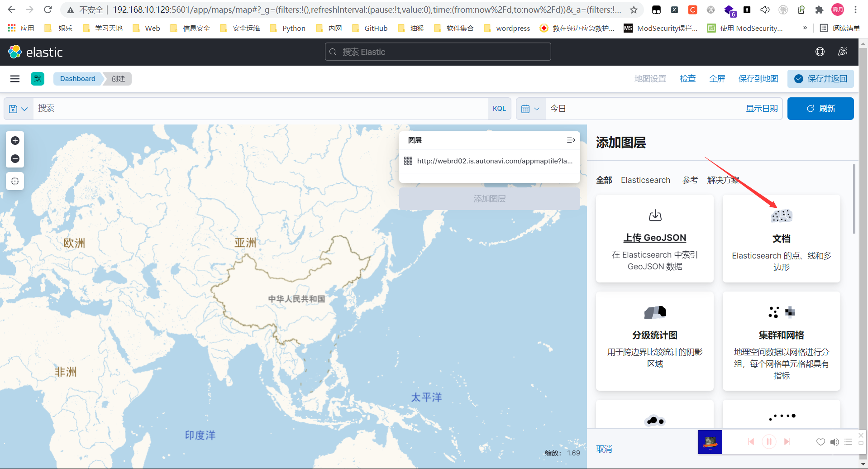Pause the music in media player
868x469 pixels.
pos(769,441)
